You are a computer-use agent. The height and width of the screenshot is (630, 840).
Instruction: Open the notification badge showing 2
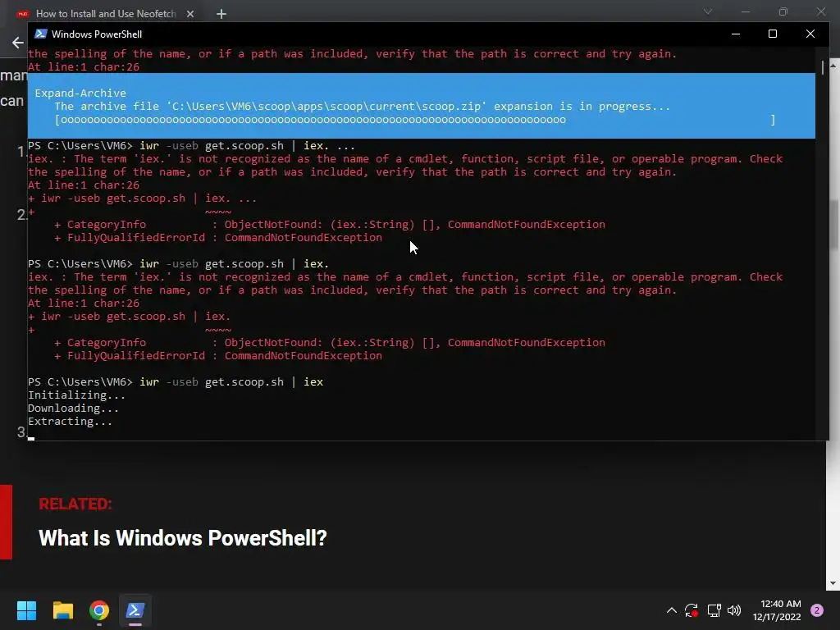coord(817,610)
